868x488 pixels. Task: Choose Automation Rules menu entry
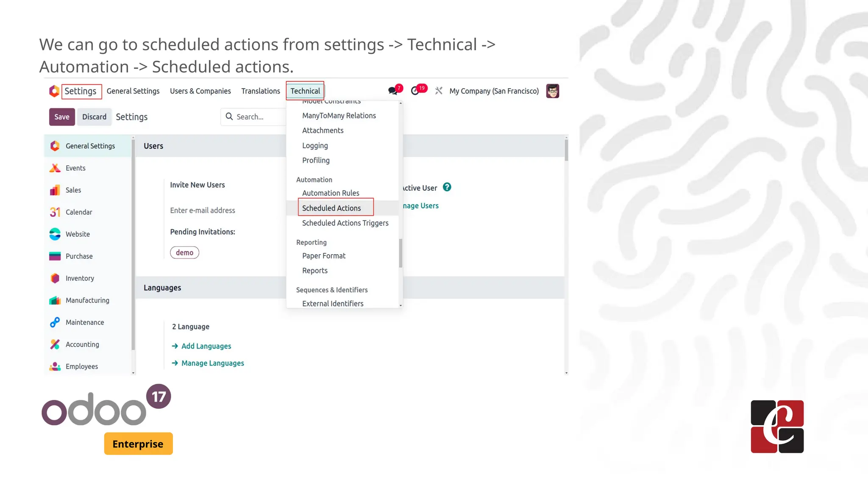click(x=331, y=193)
